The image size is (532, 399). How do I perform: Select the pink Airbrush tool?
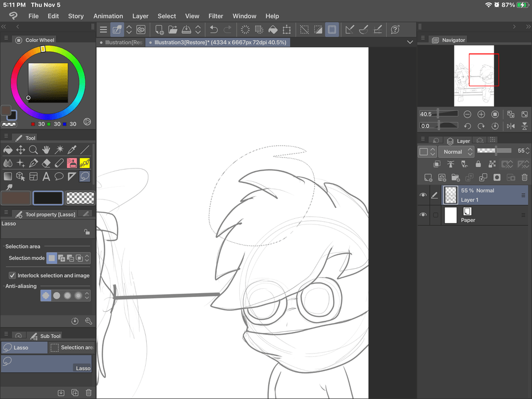[x=72, y=163]
